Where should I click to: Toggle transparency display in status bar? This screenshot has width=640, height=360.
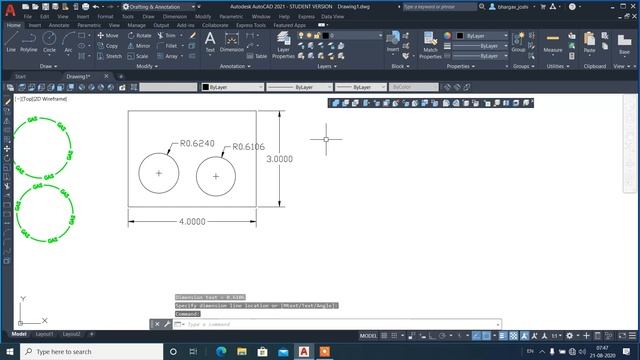tap(513, 336)
